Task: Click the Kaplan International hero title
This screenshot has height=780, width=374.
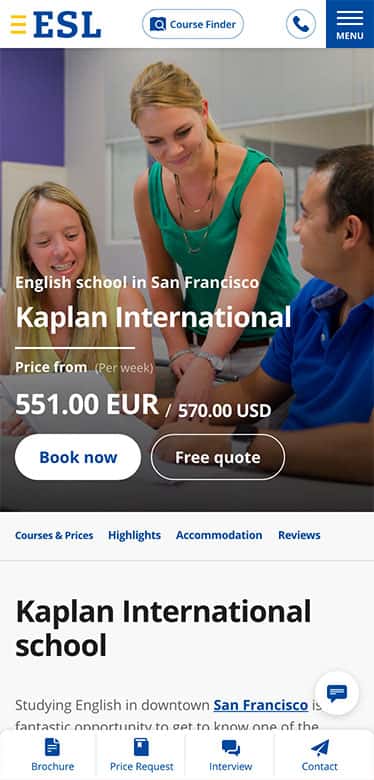Action: pos(153,317)
